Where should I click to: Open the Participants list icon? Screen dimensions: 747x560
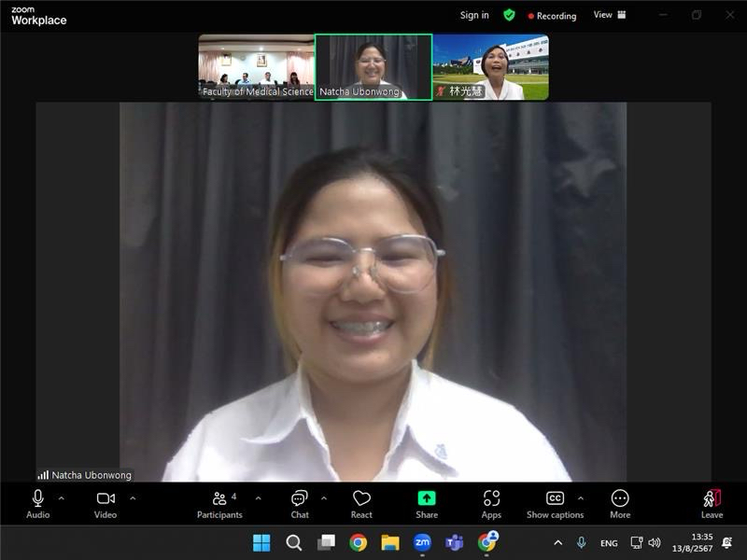pos(219,499)
